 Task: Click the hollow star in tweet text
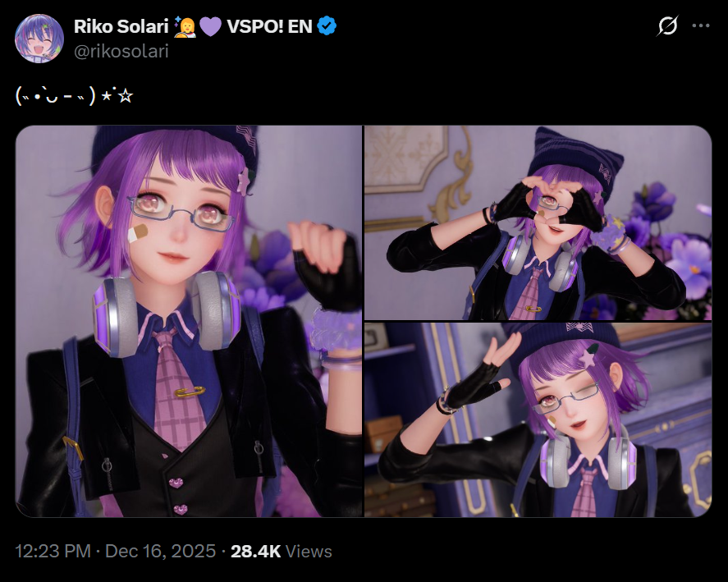coord(126,96)
